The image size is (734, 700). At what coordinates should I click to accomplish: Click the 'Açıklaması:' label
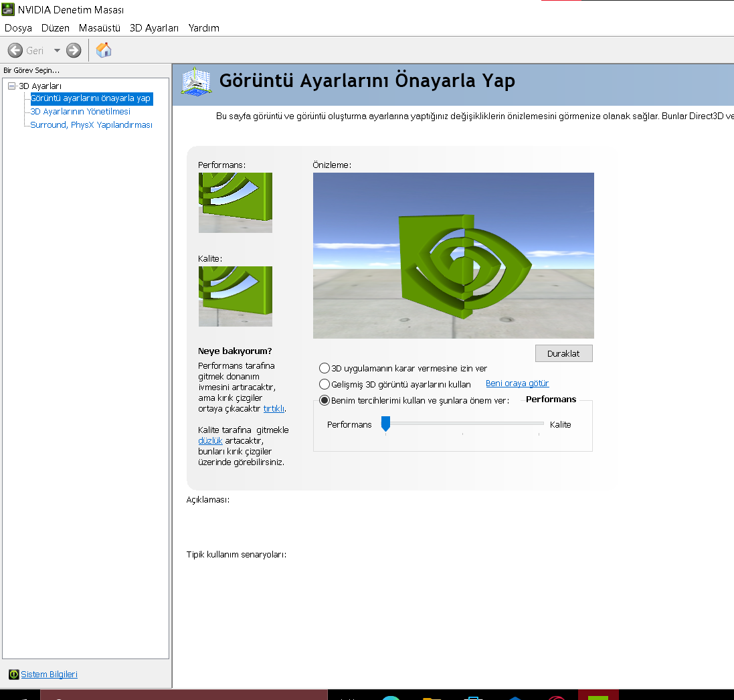click(208, 500)
